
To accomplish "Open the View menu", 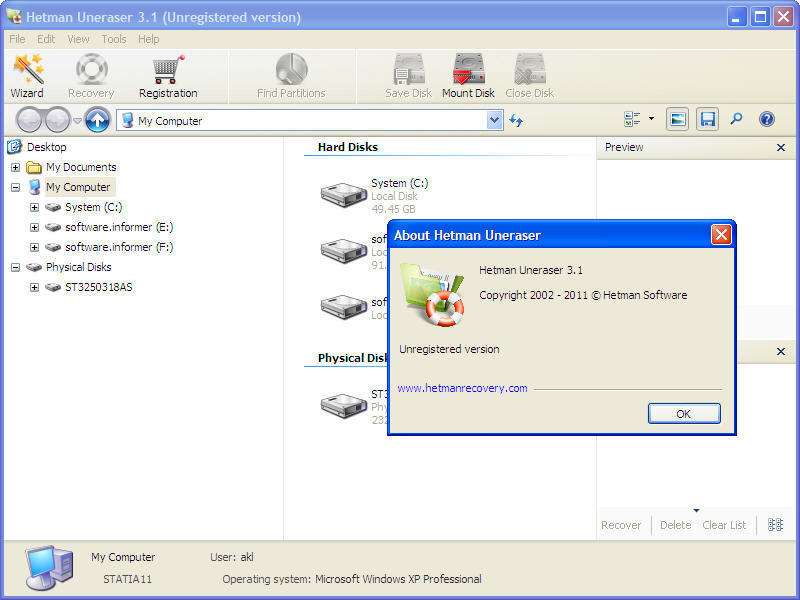I will pyautogui.click(x=78, y=39).
